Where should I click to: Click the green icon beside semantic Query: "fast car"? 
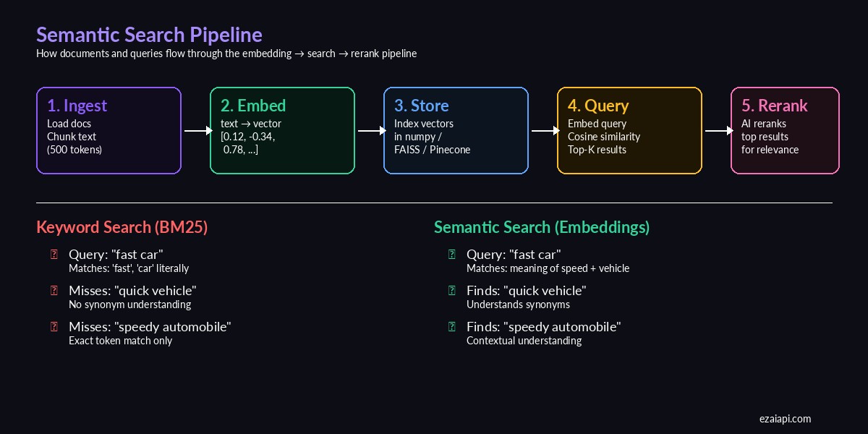(x=452, y=254)
